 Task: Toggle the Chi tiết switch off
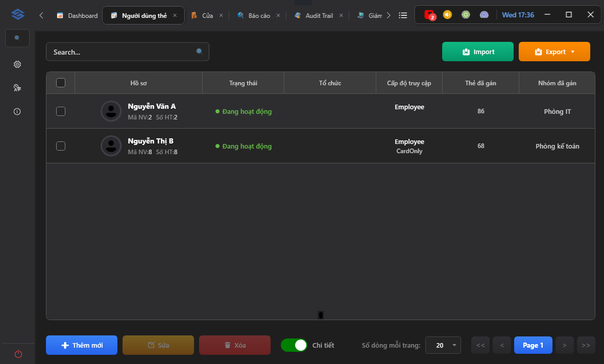point(294,345)
